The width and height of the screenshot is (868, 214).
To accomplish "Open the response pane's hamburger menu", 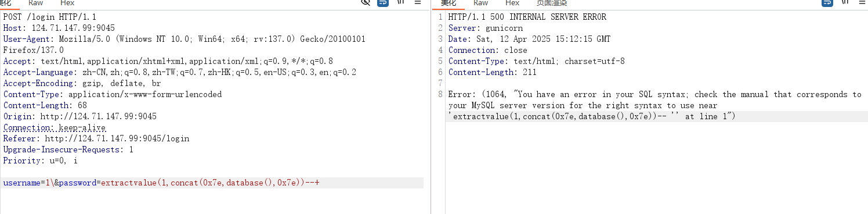I will tap(862, 2).
